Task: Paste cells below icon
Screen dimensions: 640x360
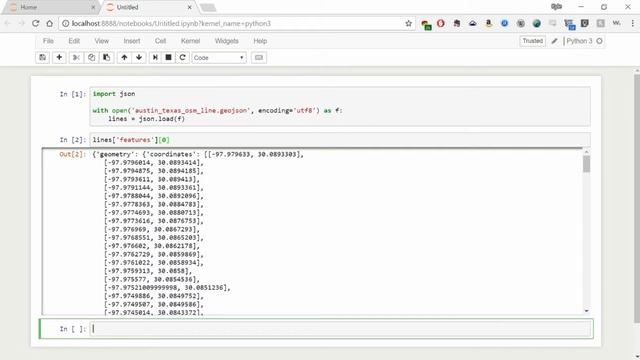Action: click(107, 58)
